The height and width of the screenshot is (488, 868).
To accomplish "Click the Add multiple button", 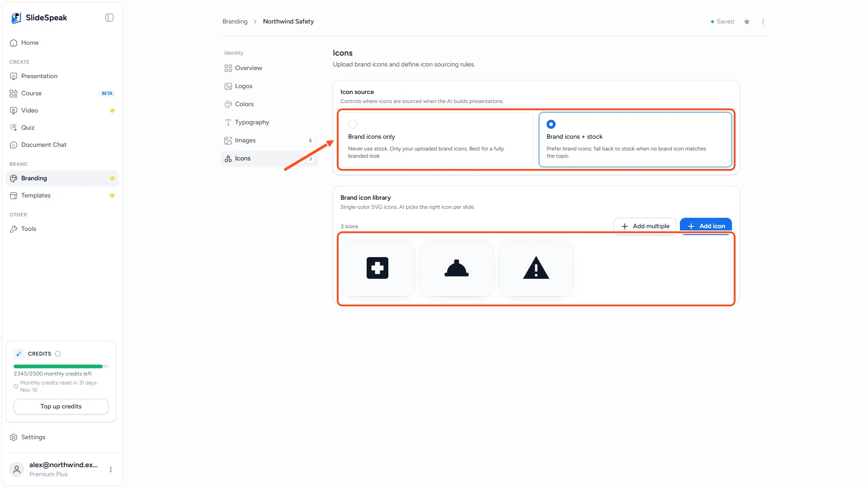I will tap(645, 226).
